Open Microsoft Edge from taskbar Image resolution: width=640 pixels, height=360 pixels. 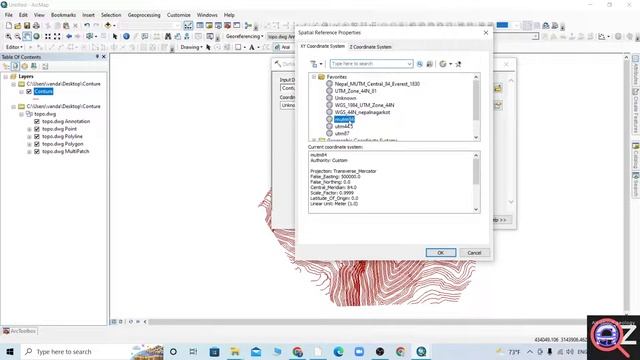(338, 351)
